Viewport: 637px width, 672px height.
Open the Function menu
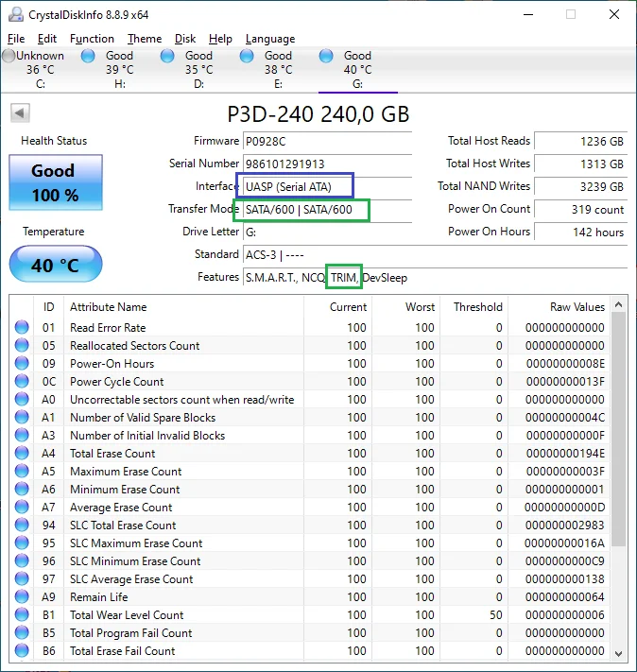tap(92, 39)
